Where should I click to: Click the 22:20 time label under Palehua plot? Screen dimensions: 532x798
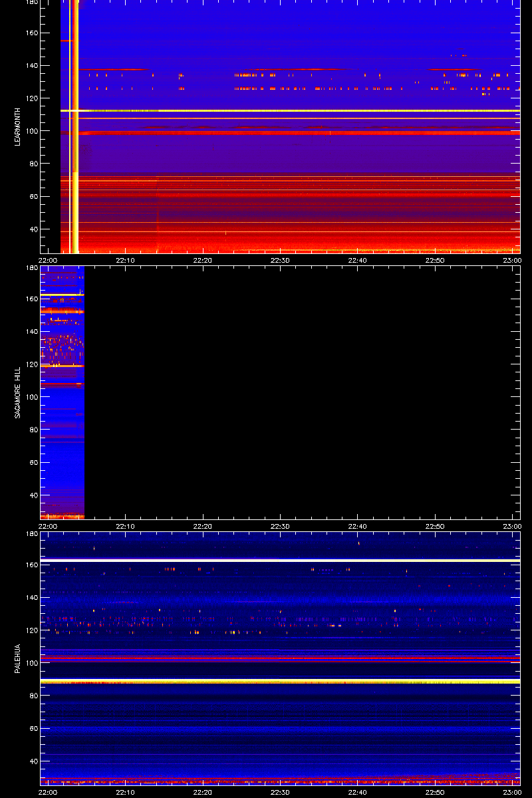tap(203, 792)
